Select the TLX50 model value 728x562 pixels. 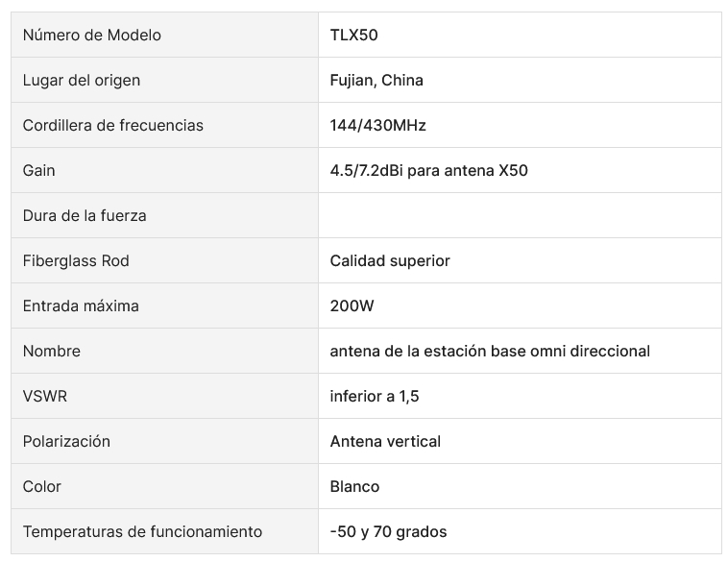pyautogui.click(x=354, y=36)
